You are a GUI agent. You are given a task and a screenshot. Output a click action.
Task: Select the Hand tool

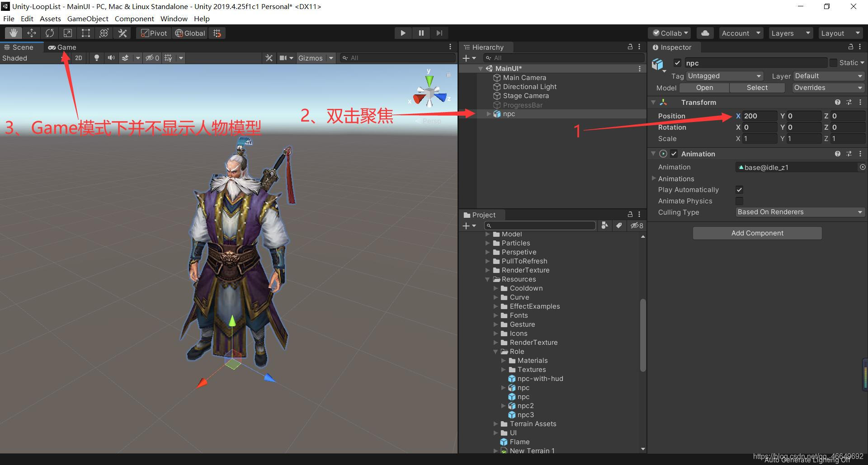tap(14, 33)
